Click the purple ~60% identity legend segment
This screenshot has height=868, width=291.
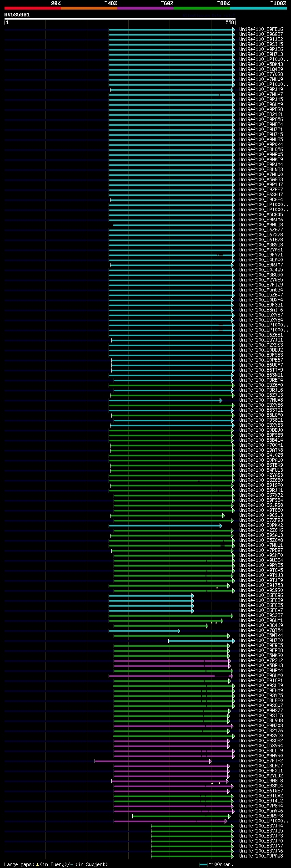(x=145, y=8)
